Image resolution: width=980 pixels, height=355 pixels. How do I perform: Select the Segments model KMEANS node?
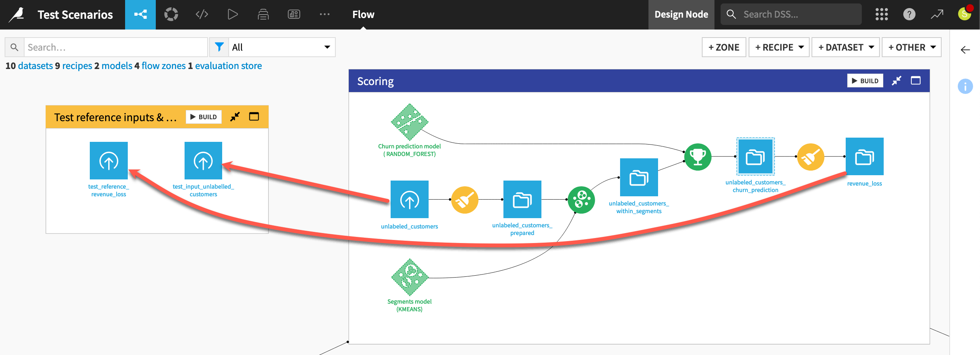[x=409, y=277]
